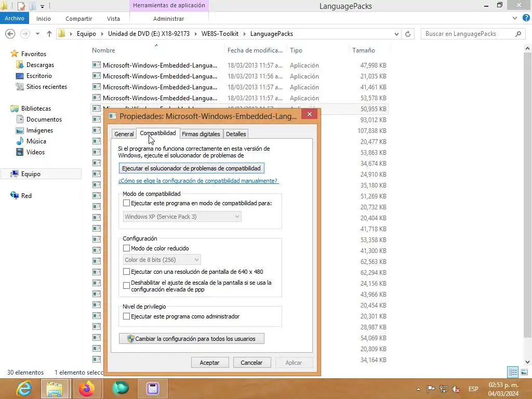Expand breadcrumb arrow after Equipo
This screenshot has width=532, height=399.
tap(102, 34)
